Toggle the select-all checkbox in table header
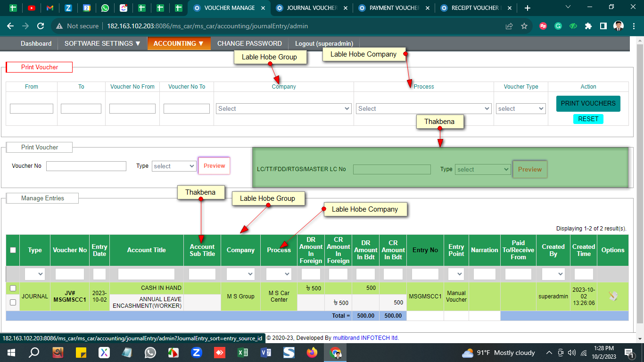 [13, 250]
